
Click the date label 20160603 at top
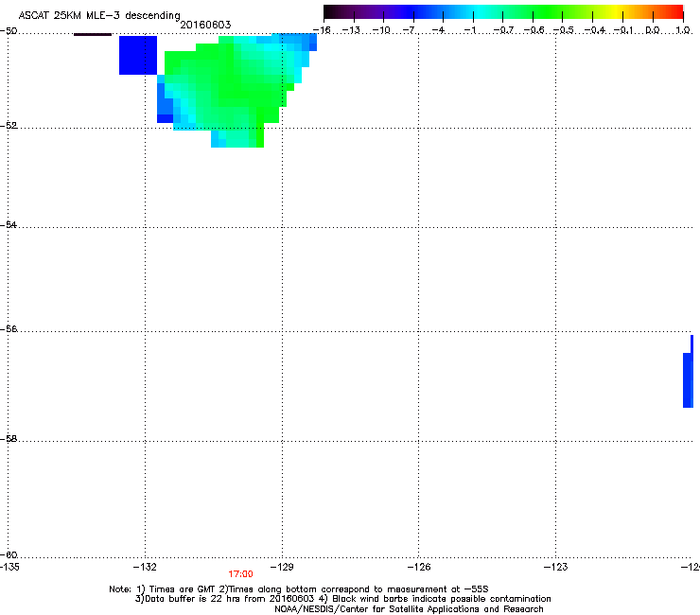click(x=205, y=25)
